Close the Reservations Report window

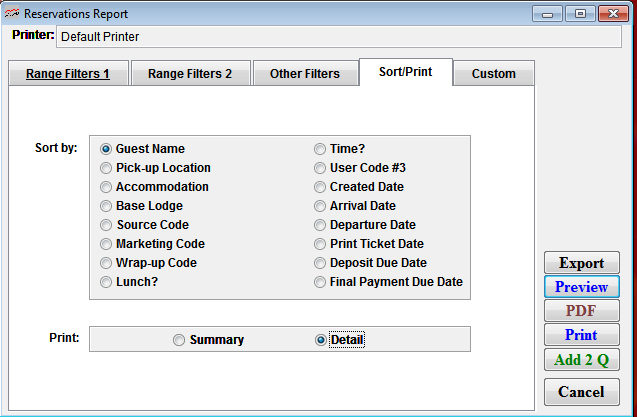(614, 14)
